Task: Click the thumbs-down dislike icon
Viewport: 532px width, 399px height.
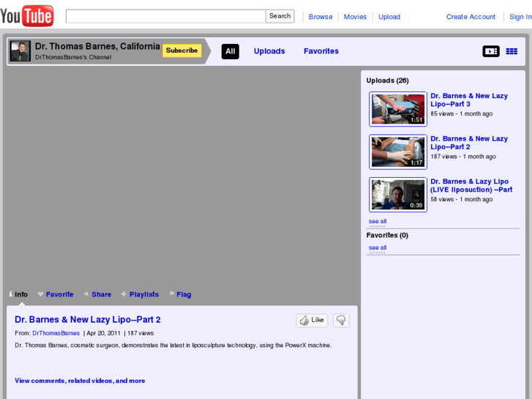Action: pos(341,320)
